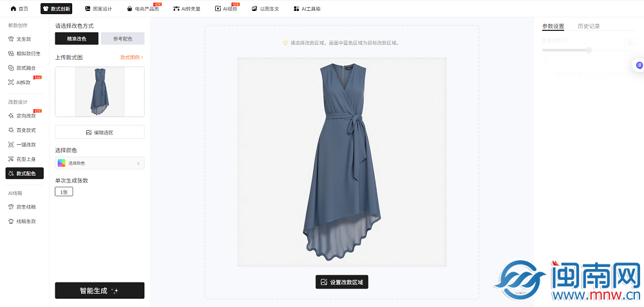
Task: Click the 色差调整 slider handle
Action: point(589,50)
